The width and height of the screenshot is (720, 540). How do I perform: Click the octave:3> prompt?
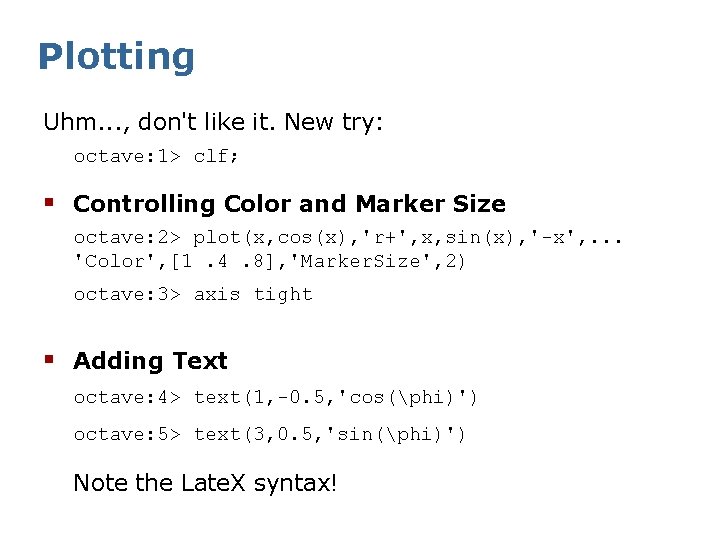click(x=127, y=294)
